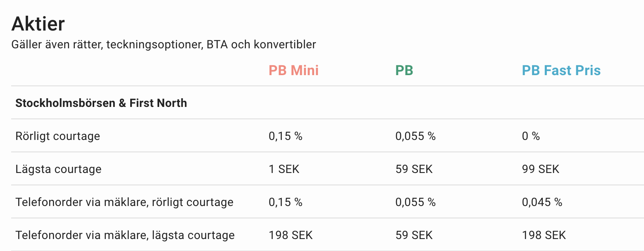Click the 1 SEK lowest commission value

coord(284,169)
